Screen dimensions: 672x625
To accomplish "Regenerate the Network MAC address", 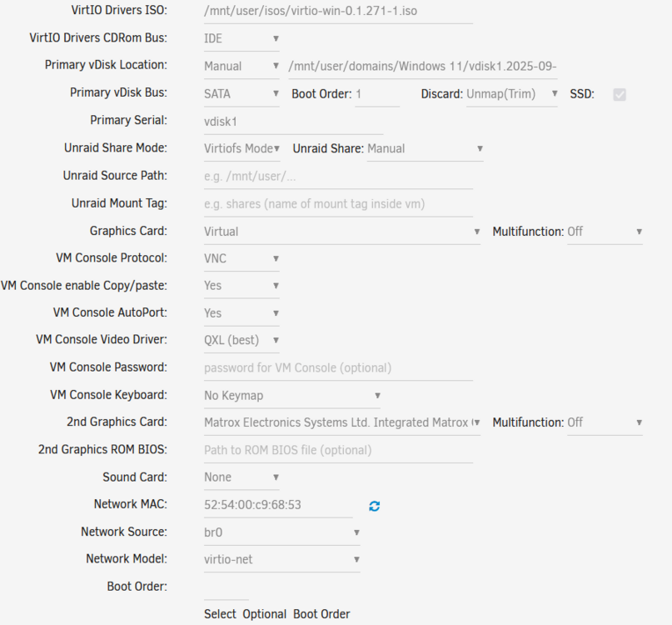I will point(374,506).
